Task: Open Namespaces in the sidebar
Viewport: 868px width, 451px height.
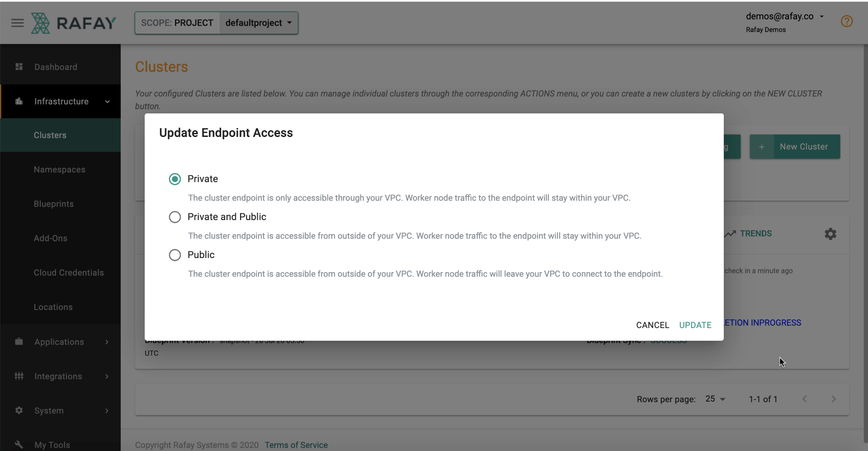Action: pyautogui.click(x=60, y=169)
